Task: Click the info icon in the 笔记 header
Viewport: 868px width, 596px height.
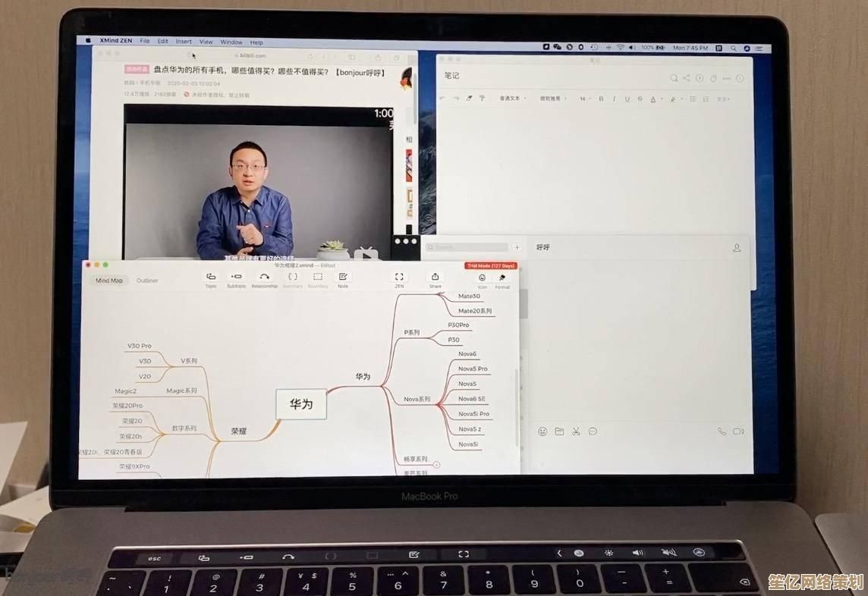Action: coord(740,79)
